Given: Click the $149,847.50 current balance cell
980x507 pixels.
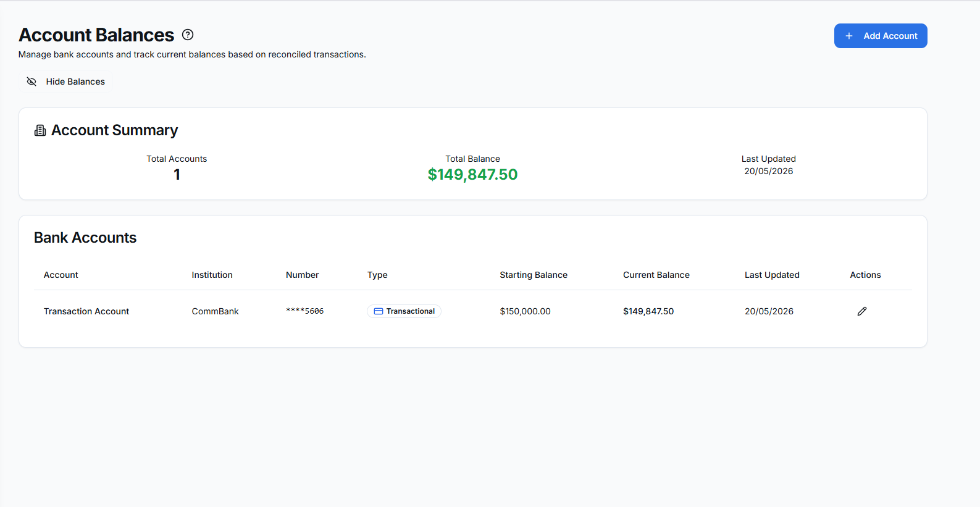Looking at the screenshot, I should click(x=648, y=311).
